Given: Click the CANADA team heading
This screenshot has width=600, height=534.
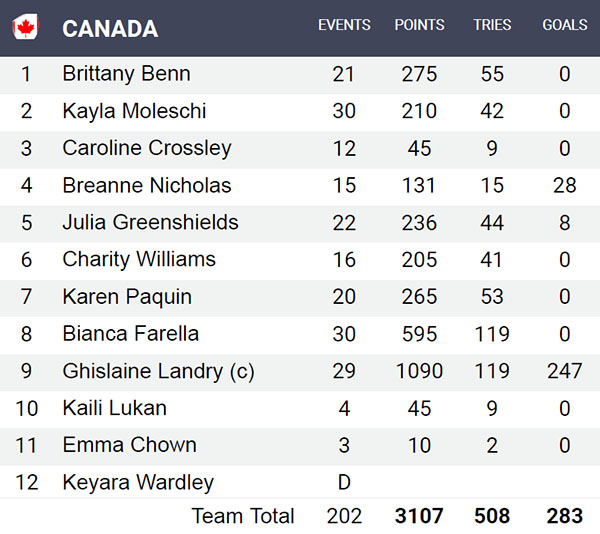Looking at the screenshot, I should tap(110, 28).
